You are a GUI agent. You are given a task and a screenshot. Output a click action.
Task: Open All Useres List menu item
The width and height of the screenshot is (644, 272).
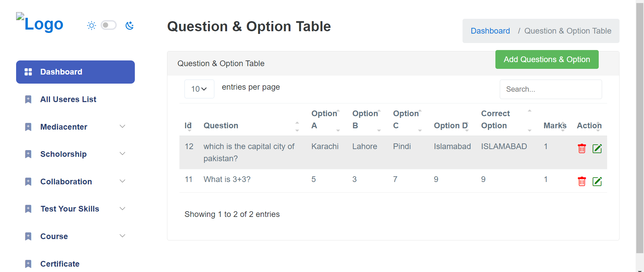point(68,99)
